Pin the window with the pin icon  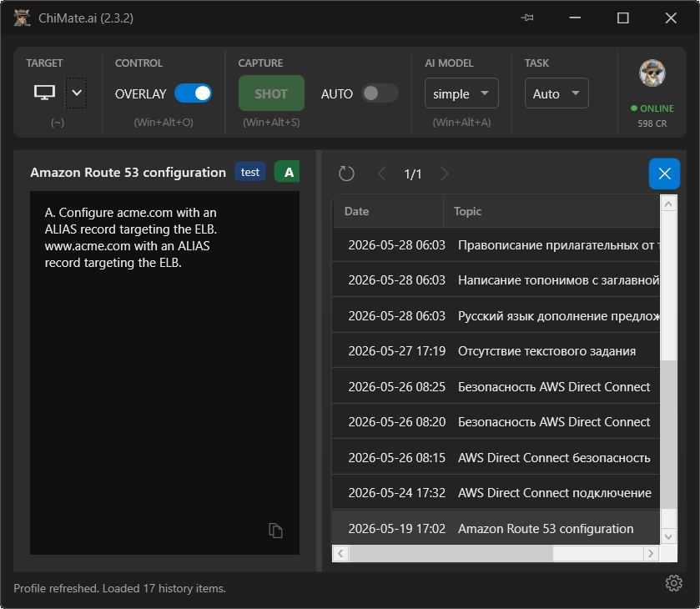[527, 18]
